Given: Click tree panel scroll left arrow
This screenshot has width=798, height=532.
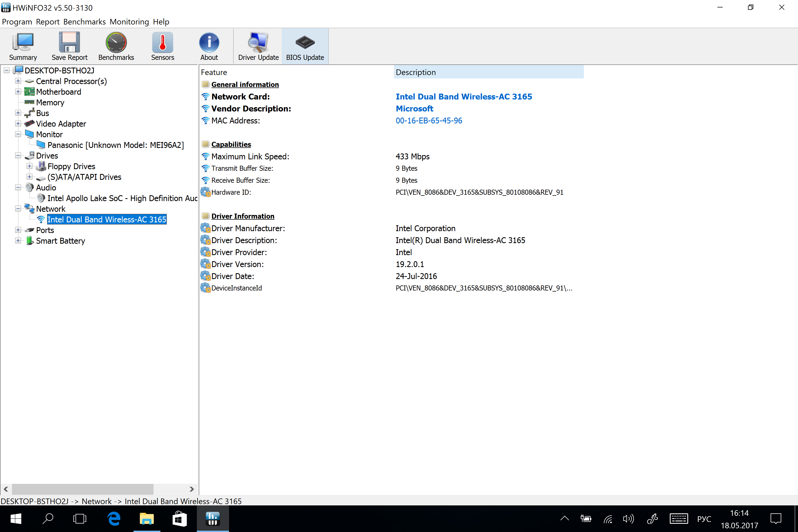Looking at the screenshot, I should (x=6, y=489).
